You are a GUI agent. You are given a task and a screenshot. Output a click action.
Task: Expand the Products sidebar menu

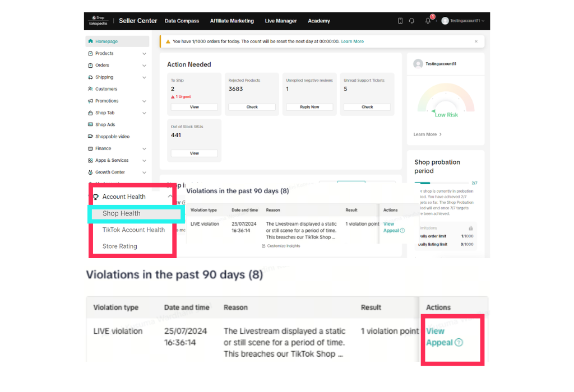tap(144, 54)
